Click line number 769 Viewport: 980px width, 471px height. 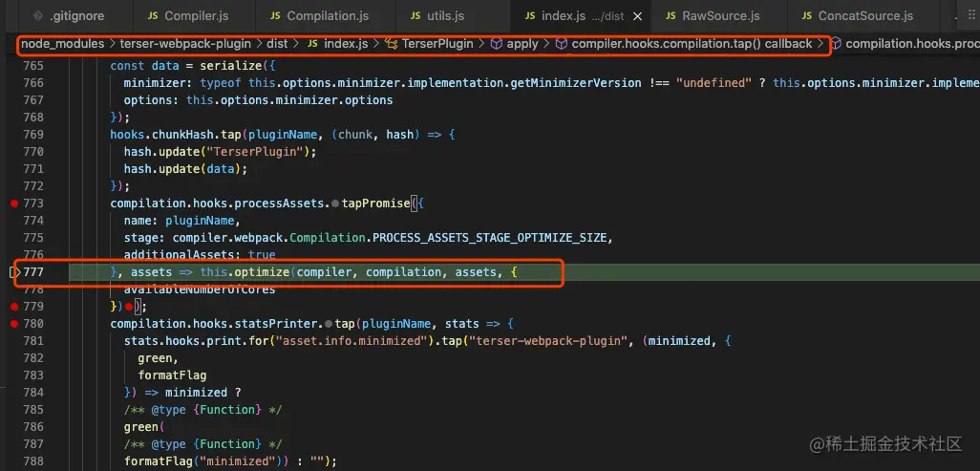point(33,135)
